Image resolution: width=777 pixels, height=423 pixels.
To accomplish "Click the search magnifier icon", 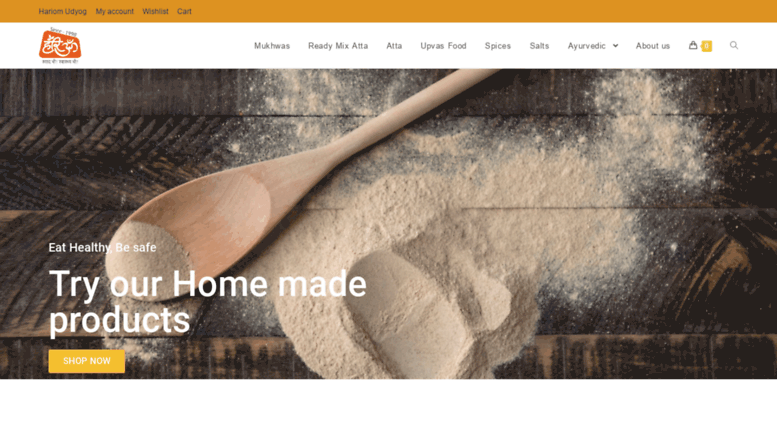I will 734,45.
